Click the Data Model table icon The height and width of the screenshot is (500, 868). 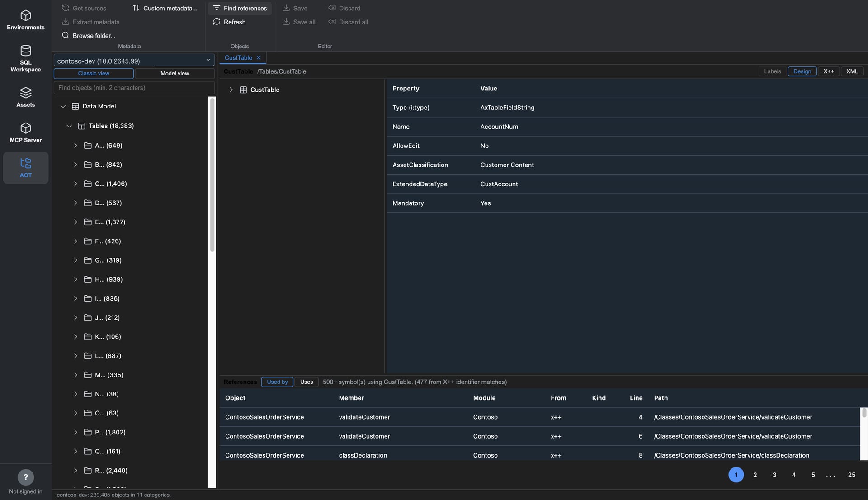(75, 106)
